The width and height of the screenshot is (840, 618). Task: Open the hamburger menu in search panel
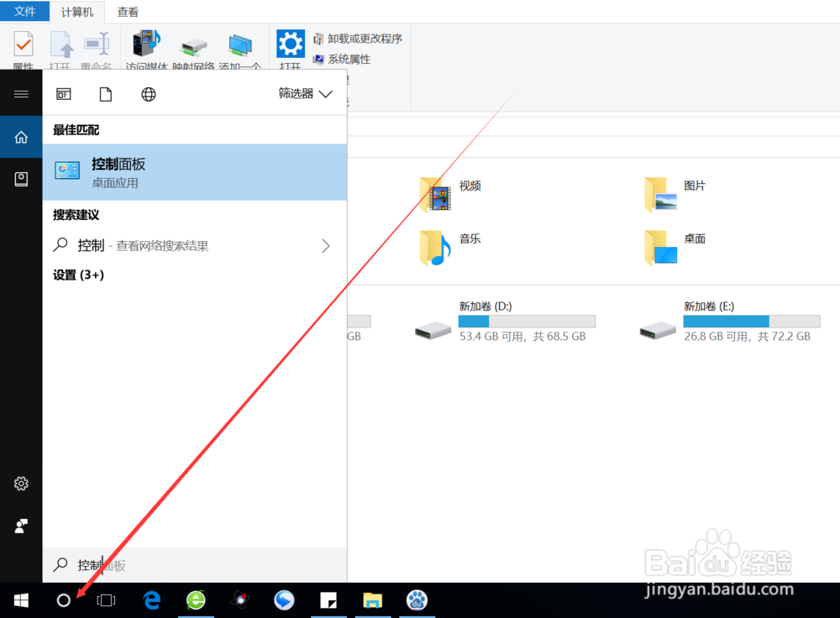click(x=21, y=93)
